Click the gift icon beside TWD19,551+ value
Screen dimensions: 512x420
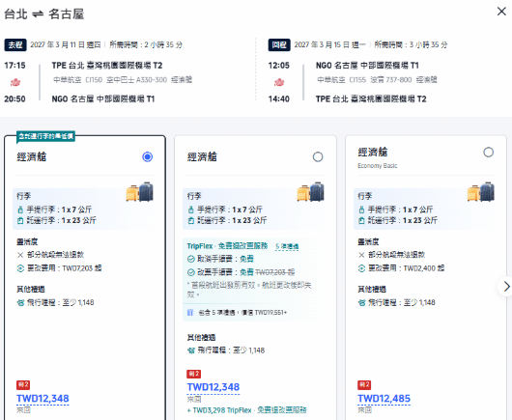click(190, 313)
